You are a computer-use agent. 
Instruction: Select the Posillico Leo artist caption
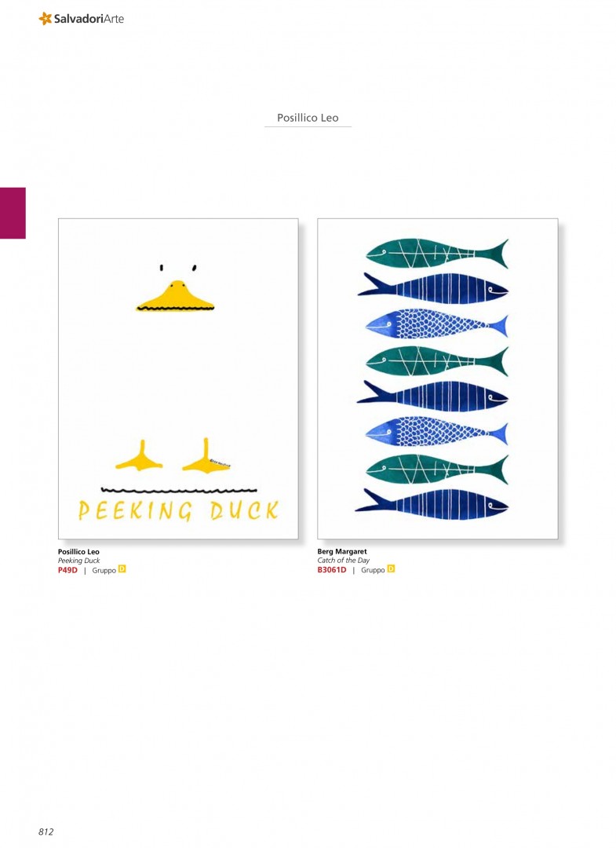click(79, 552)
